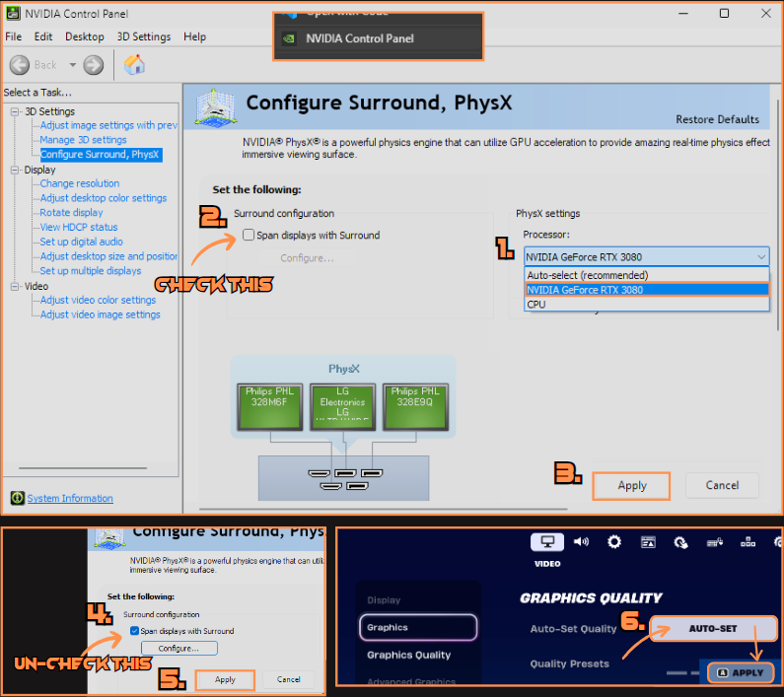Click Apply in the lower NVIDIA panel
Screen dimensions: 784x697
[x=225, y=679]
